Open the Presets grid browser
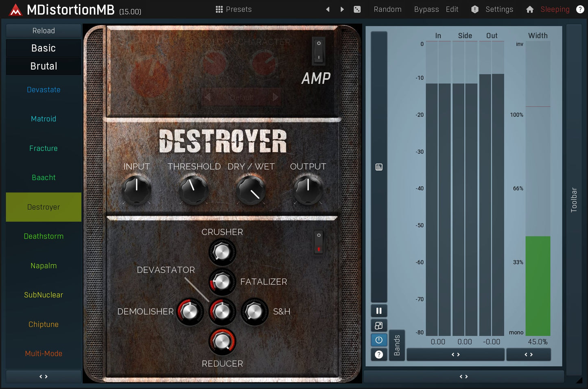This screenshot has width=588, height=389. pyautogui.click(x=234, y=9)
